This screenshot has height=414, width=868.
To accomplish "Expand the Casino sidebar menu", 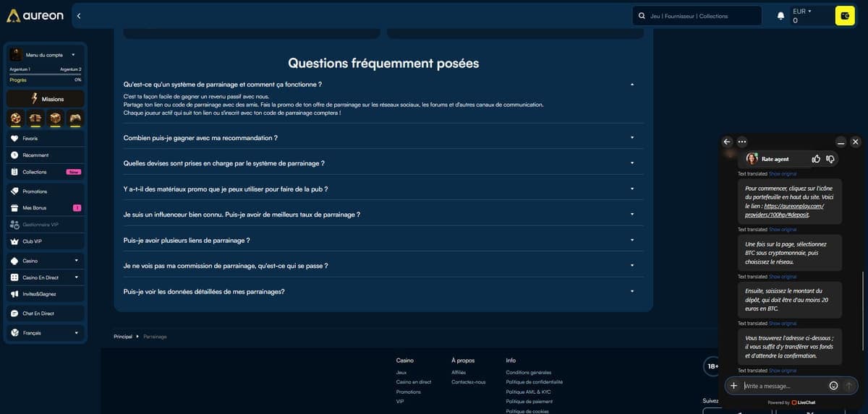I will pos(46,261).
